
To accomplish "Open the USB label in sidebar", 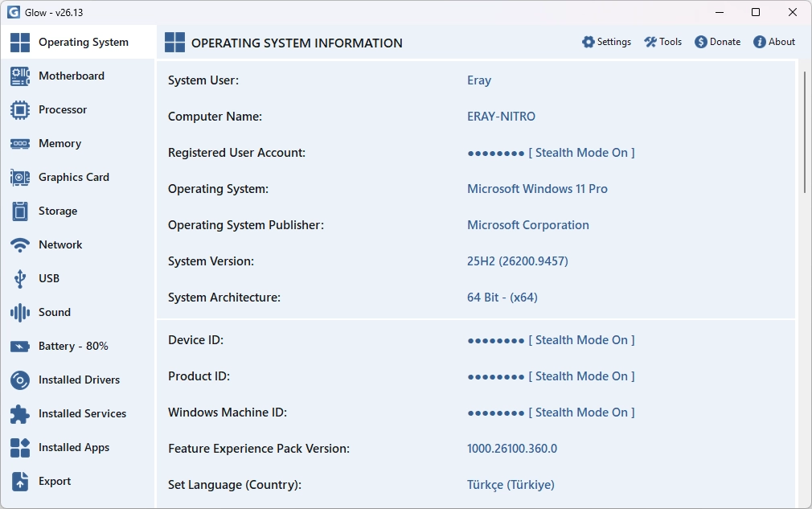I will tap(49, 278).
